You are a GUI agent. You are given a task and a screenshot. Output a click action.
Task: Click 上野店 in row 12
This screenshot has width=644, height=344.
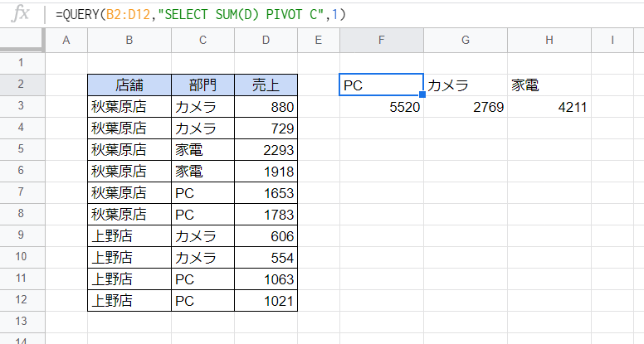(129, 300)
